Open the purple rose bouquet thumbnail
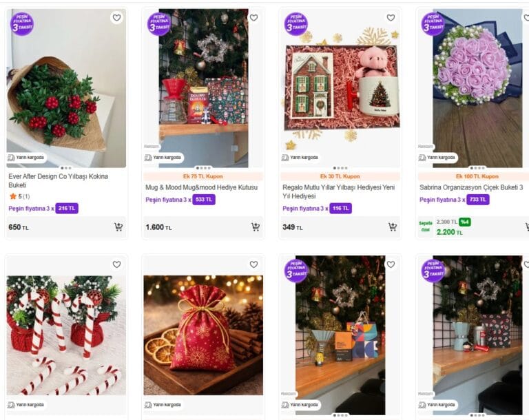 pyautogui.click(x=477, y=88)
